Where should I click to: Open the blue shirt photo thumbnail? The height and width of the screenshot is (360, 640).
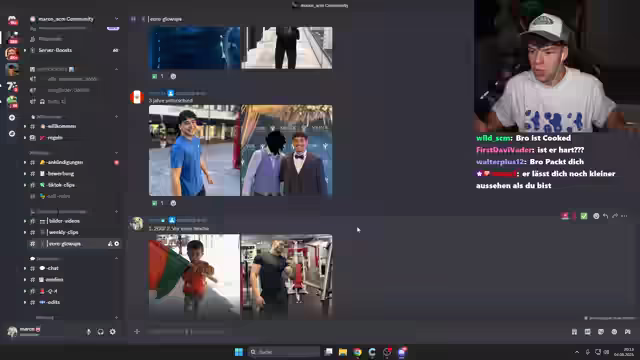point(194,151)
